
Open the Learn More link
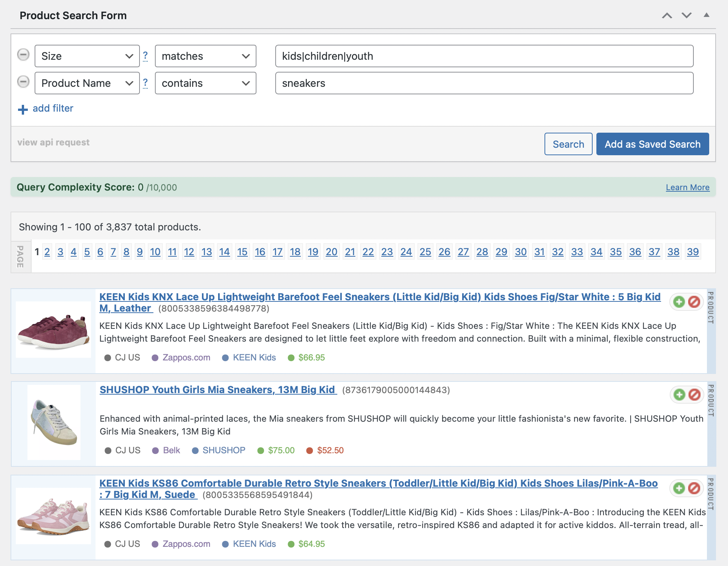[x=688, y=187]
